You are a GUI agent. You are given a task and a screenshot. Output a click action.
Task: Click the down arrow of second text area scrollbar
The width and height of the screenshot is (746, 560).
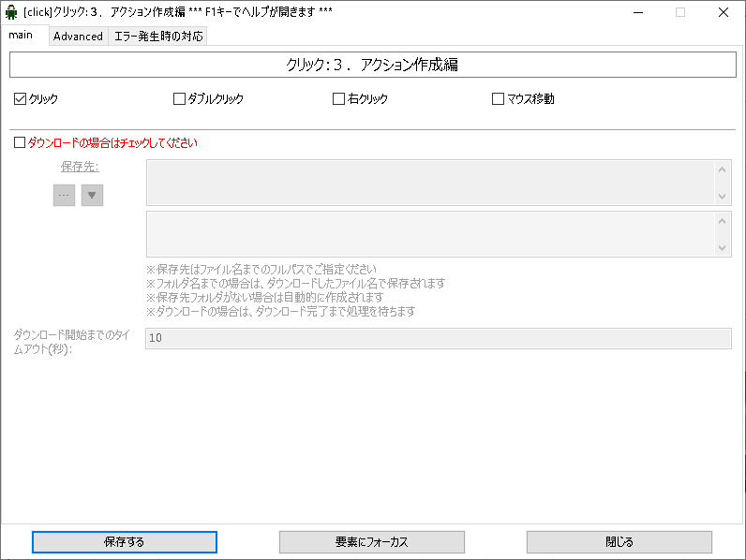coord(722,247)
